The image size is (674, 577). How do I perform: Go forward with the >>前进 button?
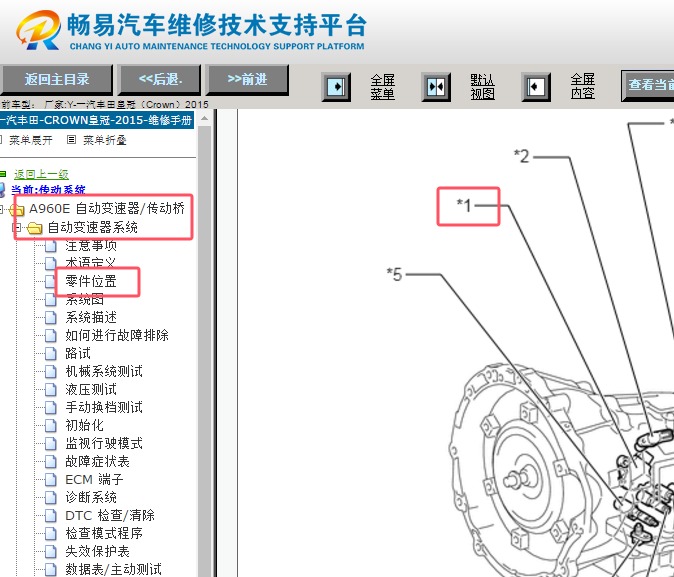tap(248, 80)
